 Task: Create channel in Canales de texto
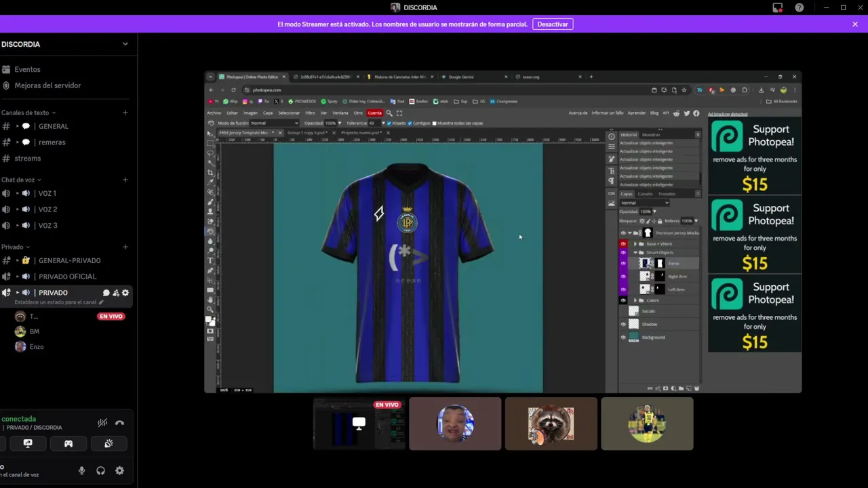point(125,113)
